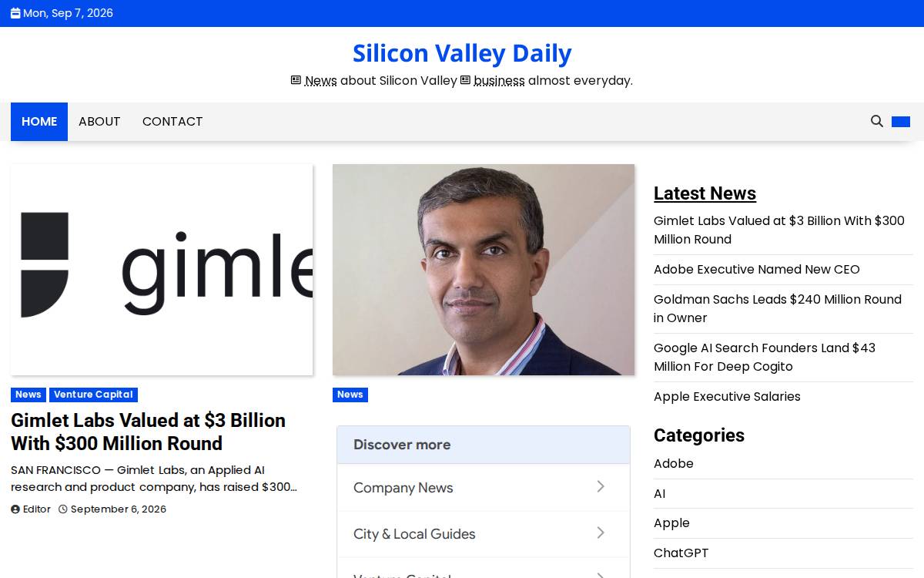Image resolution: width=924 pixels, height=578 pixels.
Task: Click the chevron next to City & Local Guides
Action: coord(601,533)
